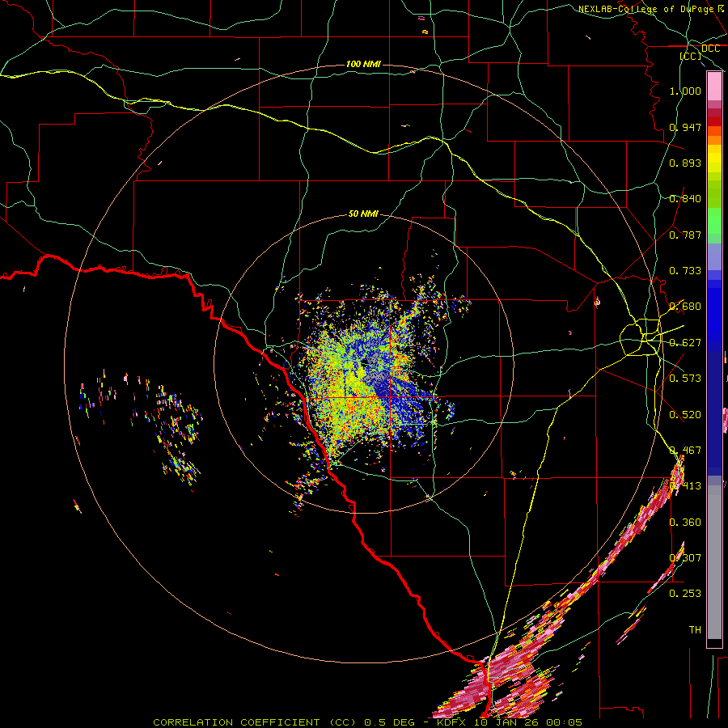Click the CORRELATION COEFFICIENT (CC) caption text

click(255, 722)
